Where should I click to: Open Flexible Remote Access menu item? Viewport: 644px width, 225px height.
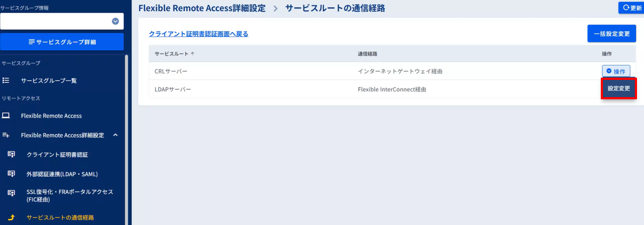click(51, 116)
